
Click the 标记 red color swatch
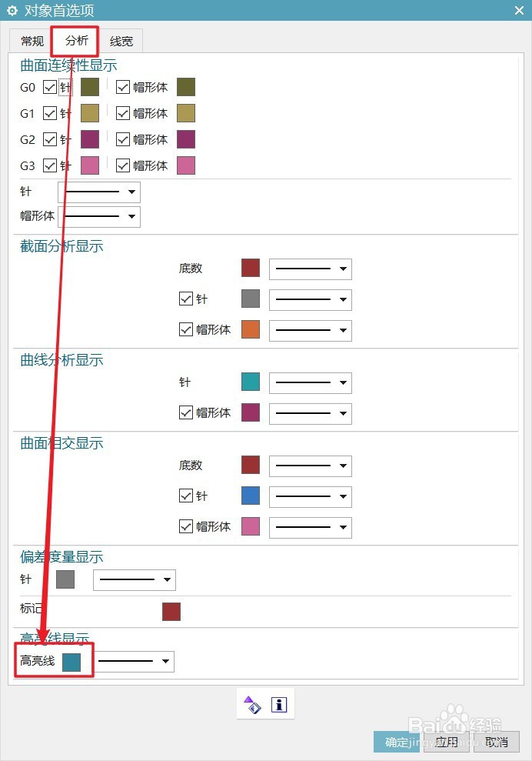(171, 612)
